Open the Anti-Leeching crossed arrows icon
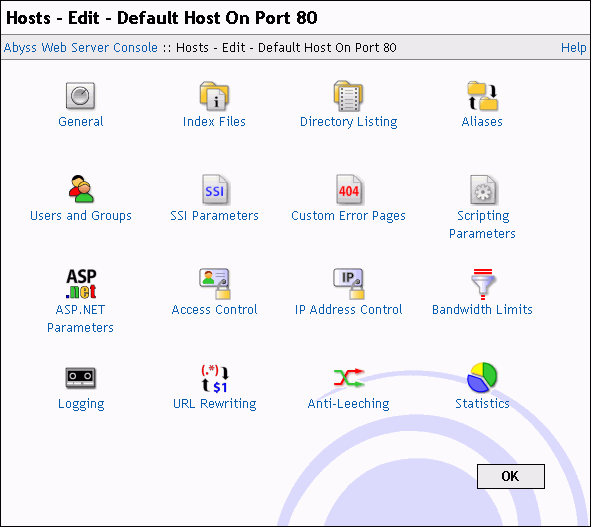Viewport: 591px width, 527px height. (x=349, y=378)
